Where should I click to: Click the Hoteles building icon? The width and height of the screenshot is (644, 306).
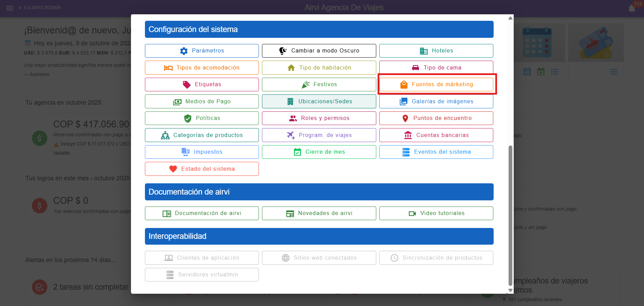click(x=424, y=51)
